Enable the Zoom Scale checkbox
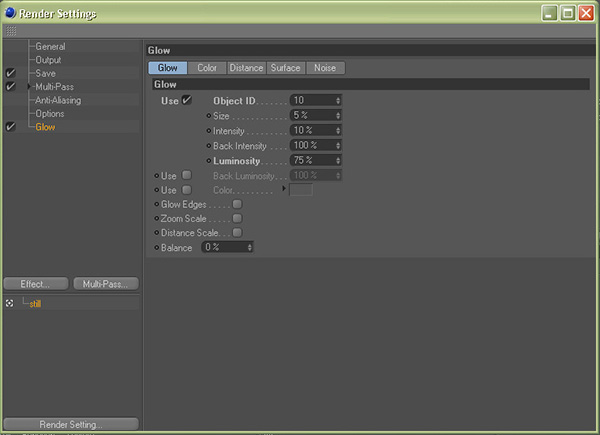The width and height of the screenshot is (600, 435). pos(237,218)
